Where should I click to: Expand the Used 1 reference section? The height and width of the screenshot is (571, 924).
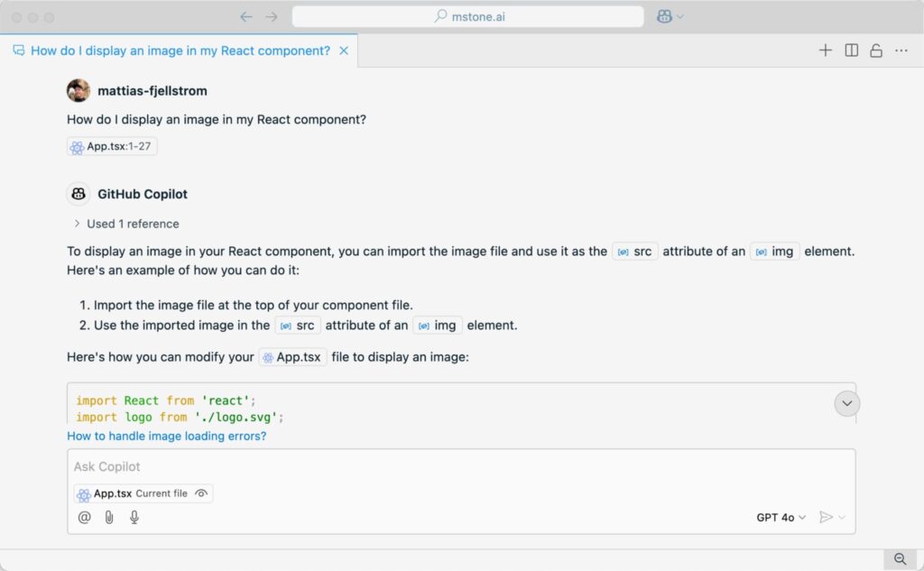125,224
